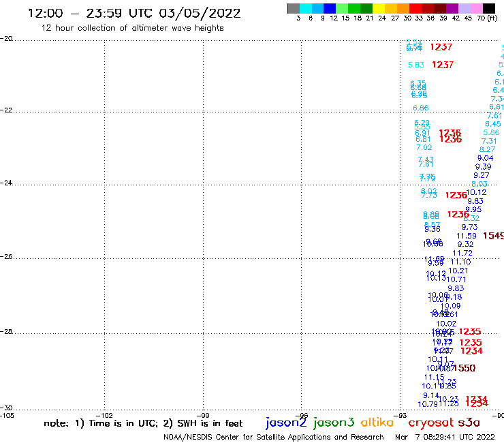Image resolution: width=504 pixels, height=443 pixels.
Task: Click the wave height value 10.09
Action: click(451, 306)
